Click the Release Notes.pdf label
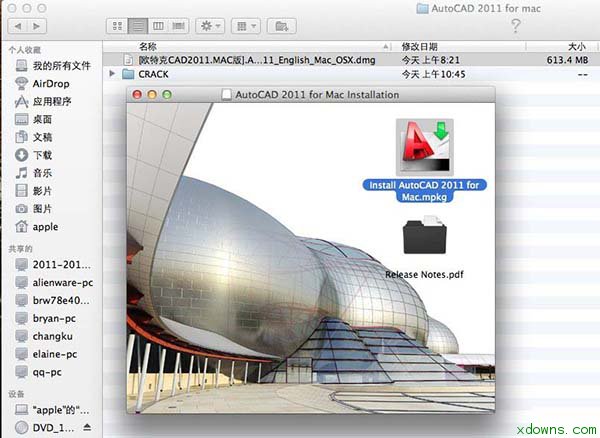 pos(424,275)
